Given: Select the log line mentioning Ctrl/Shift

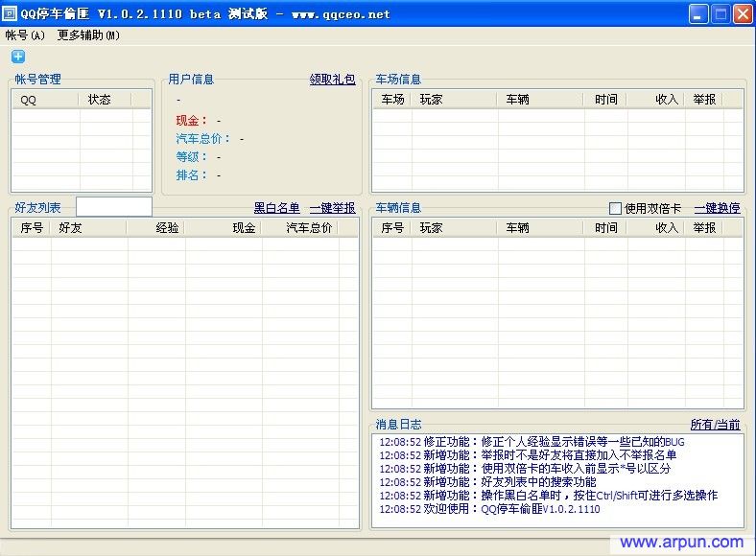Looking at the screenshot, I should pos(549,496).
